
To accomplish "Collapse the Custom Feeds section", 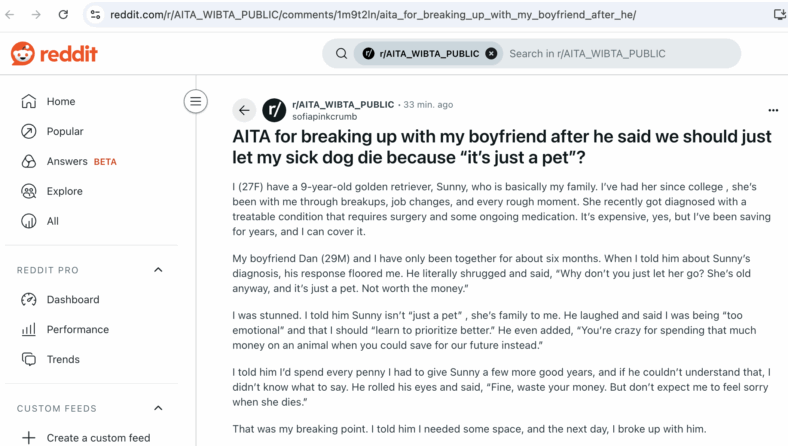I will 158,408.
